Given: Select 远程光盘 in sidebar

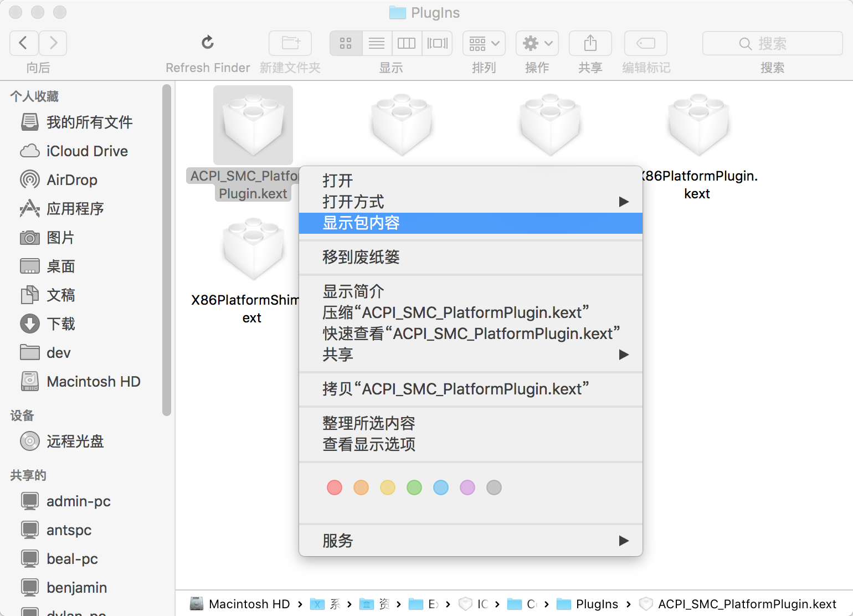Looking at the screenshot, I should [62, 441].
